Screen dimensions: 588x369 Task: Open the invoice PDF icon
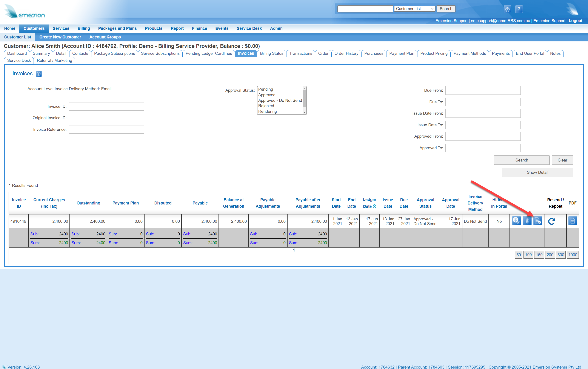point(572,221)
